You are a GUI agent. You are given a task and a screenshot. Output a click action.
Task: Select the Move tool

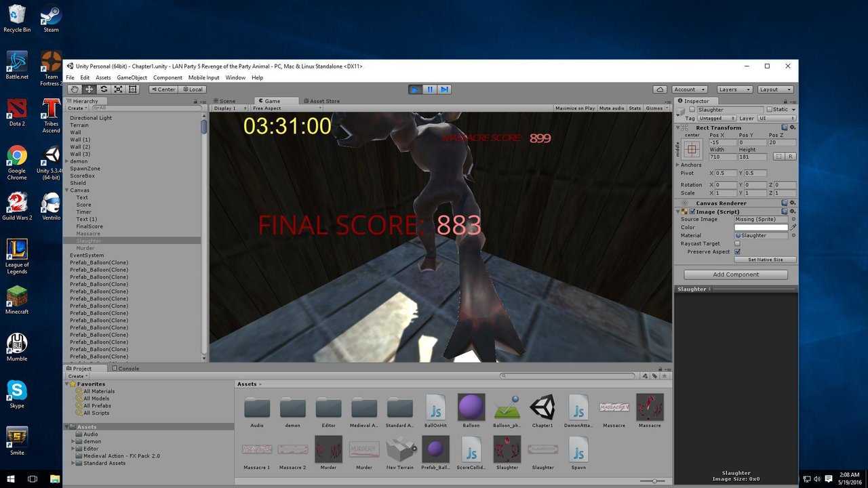[89, 89]
